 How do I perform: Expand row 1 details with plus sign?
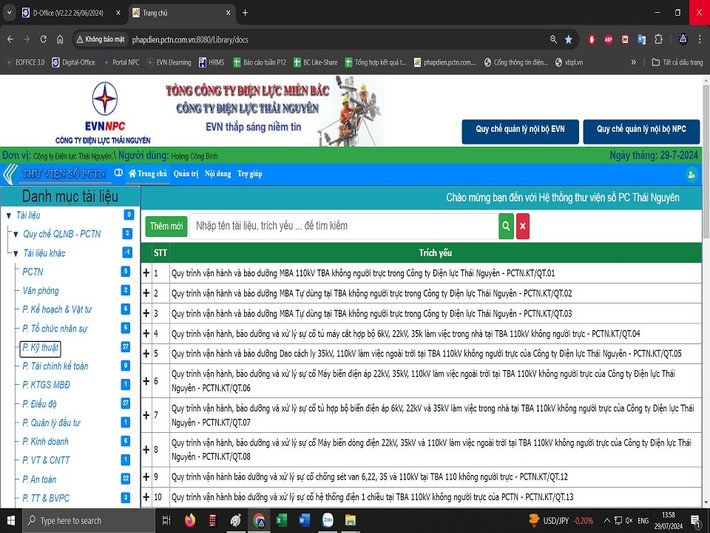click(146, 273)
